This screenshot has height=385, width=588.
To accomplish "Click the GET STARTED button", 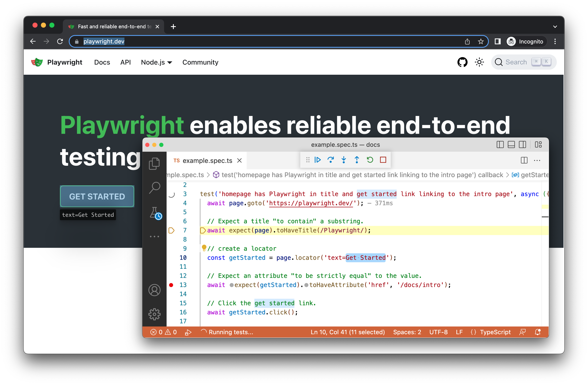I will point(97,196).
